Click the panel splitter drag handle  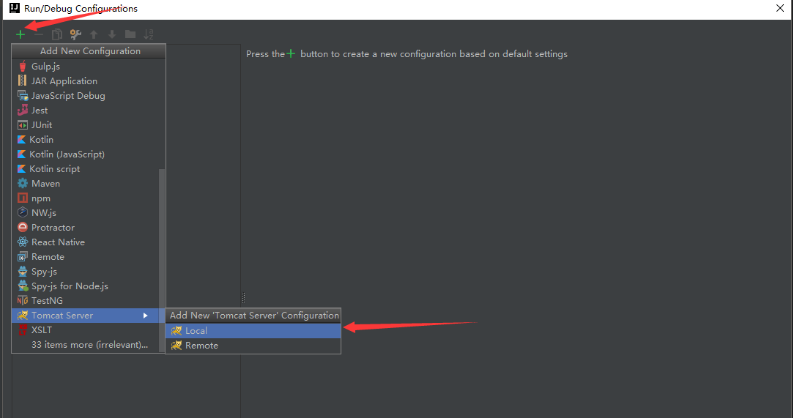click(243, 297)
